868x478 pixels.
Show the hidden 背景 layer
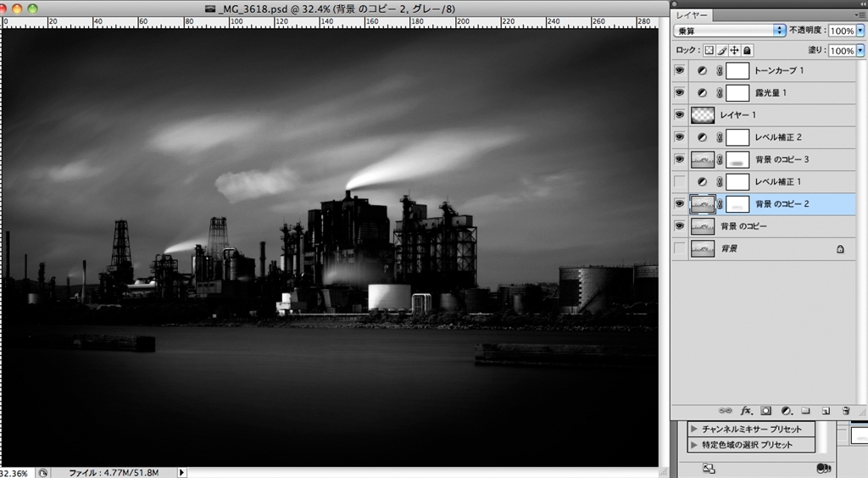click(x=679, y=248)
